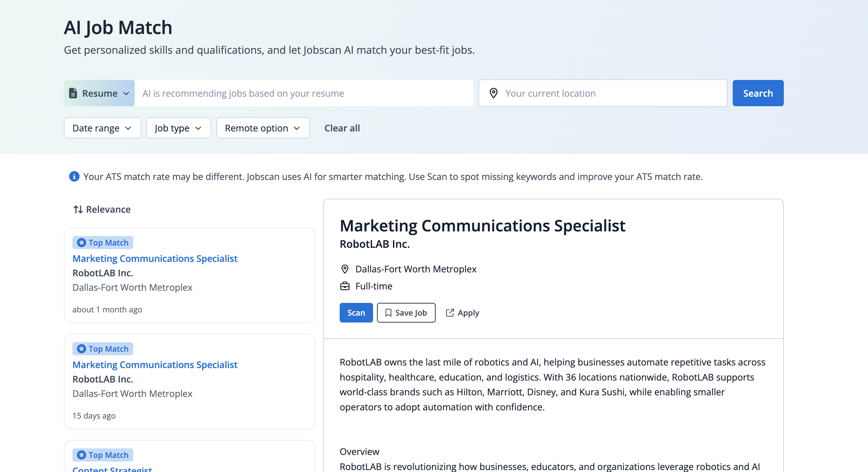This screenshot has height=472, width=868.
Task: Click the bookmark icon on Save Job
Action: pos(388,313)
